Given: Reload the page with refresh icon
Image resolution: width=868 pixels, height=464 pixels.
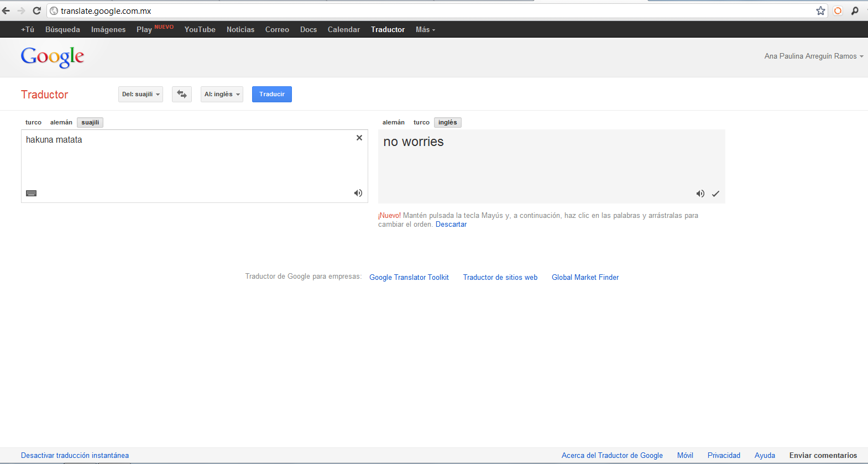Looking at the screenshot, I should pos(36,11).
